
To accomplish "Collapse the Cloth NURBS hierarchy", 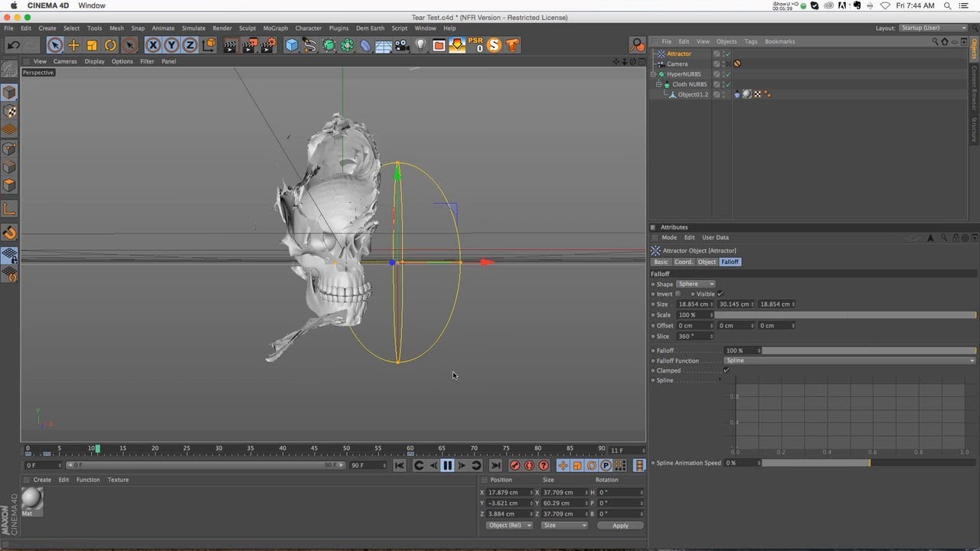I will 659,84.
